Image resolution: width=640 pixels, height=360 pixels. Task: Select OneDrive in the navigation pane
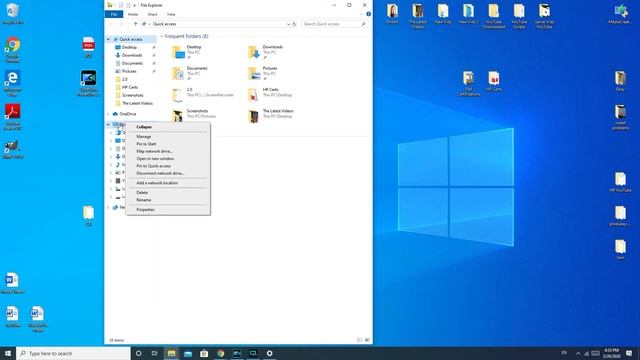pos(128,114)
